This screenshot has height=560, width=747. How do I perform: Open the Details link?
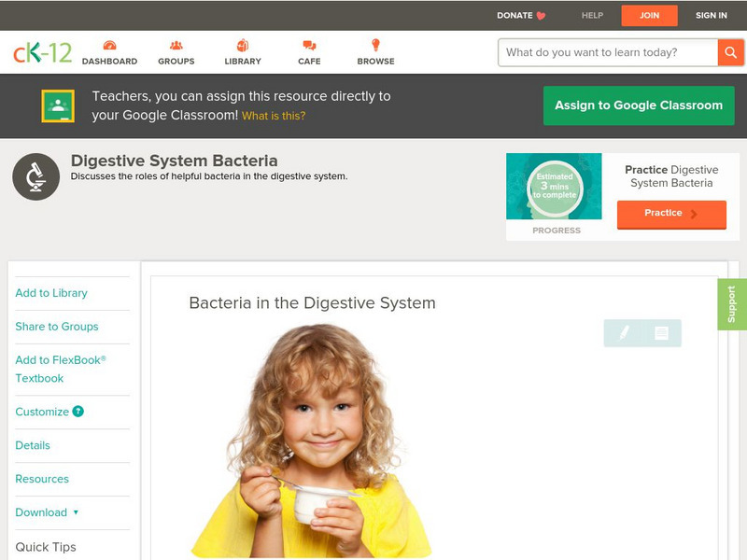[33, 445]
